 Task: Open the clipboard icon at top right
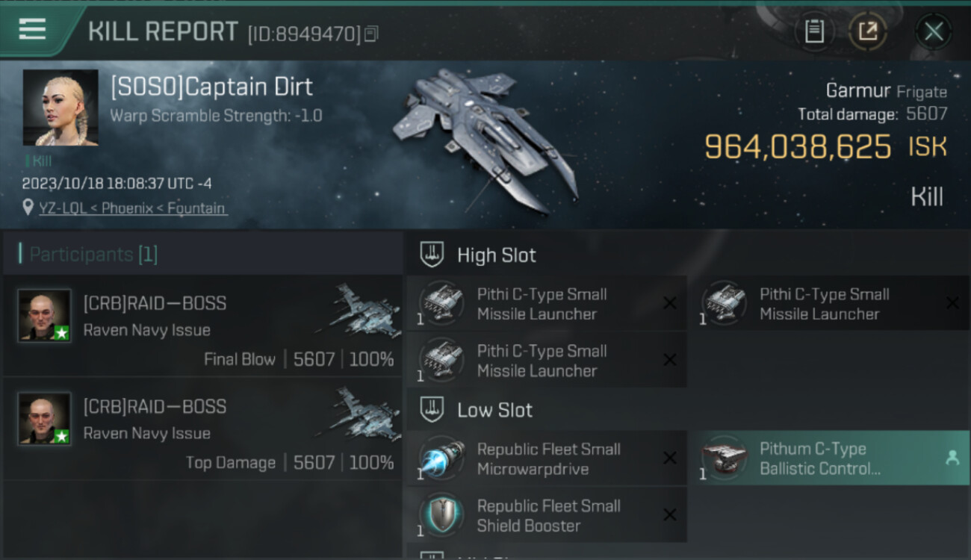tap(814, 31)
